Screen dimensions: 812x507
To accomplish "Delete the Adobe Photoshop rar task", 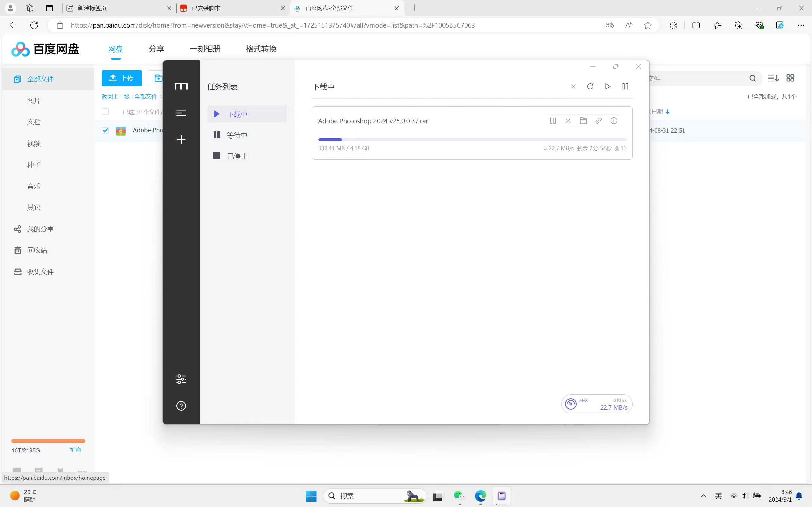I will pos(568,121).
